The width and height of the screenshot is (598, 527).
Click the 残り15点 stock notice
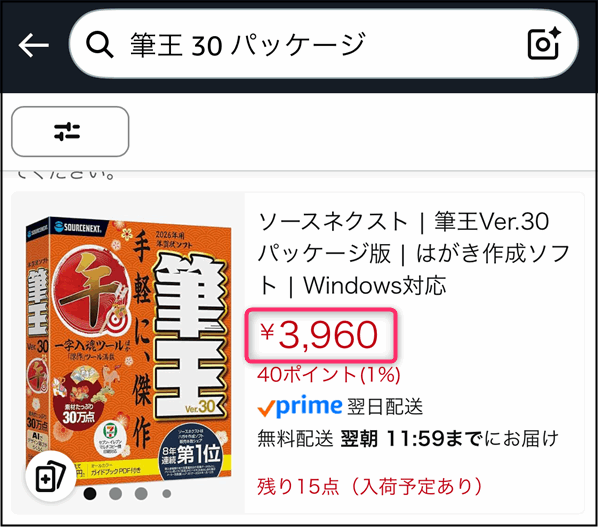click(x=369, y=487)
